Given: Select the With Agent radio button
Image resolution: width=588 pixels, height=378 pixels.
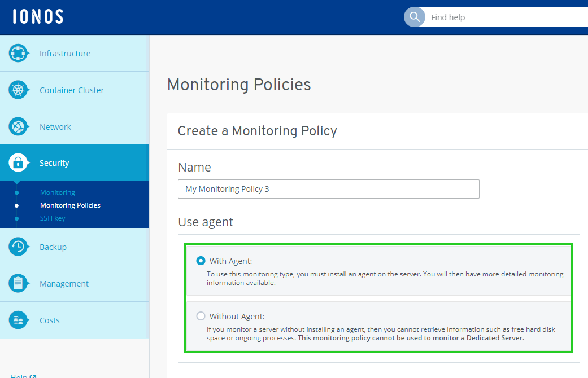Looking at the screenshot, I should (201, 261).
